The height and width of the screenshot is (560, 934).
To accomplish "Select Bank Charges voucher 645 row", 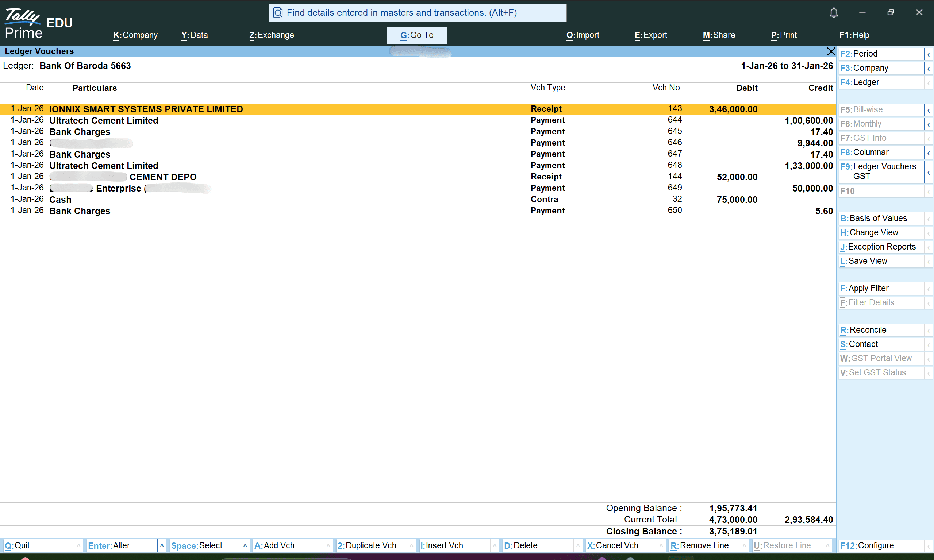I will pyautogui.click(x=418, y=132).
